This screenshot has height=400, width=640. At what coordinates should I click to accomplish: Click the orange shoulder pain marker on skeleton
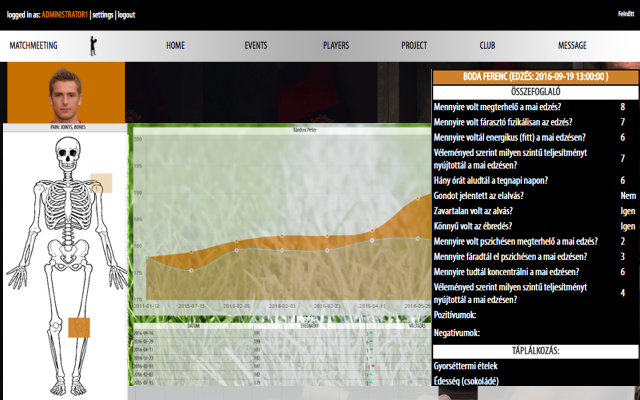point(101,183)
